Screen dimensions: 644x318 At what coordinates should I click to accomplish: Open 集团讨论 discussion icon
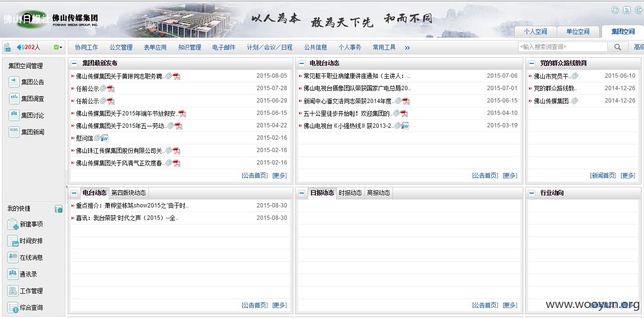pyautogui.click(x=14, y=115)
